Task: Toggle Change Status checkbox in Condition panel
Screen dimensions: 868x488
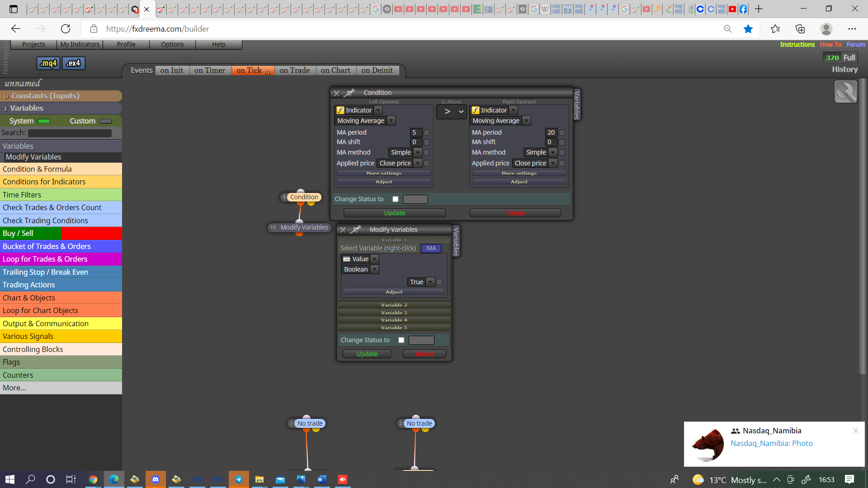Action: (x=396, y=199)
